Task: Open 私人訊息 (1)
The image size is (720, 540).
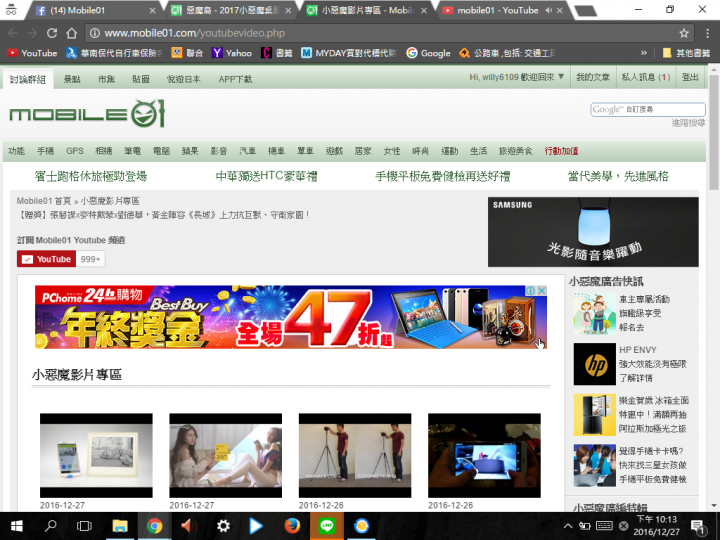Action: [x=646, y=77]
